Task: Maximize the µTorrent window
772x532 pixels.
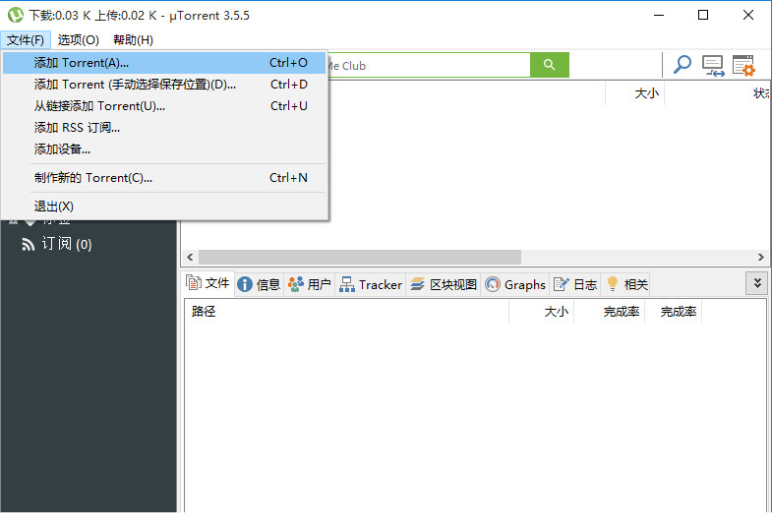Action: click(x=703, y=16)
